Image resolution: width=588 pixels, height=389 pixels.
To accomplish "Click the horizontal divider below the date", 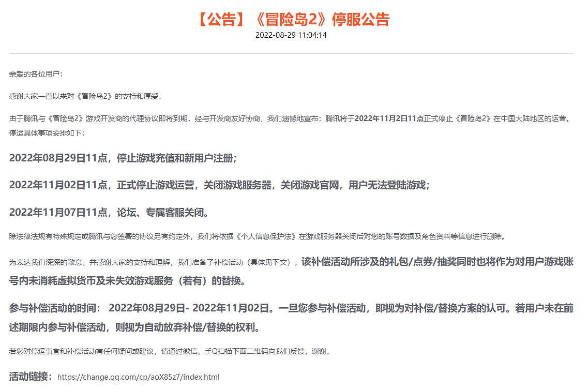I will tap(294, 54).
